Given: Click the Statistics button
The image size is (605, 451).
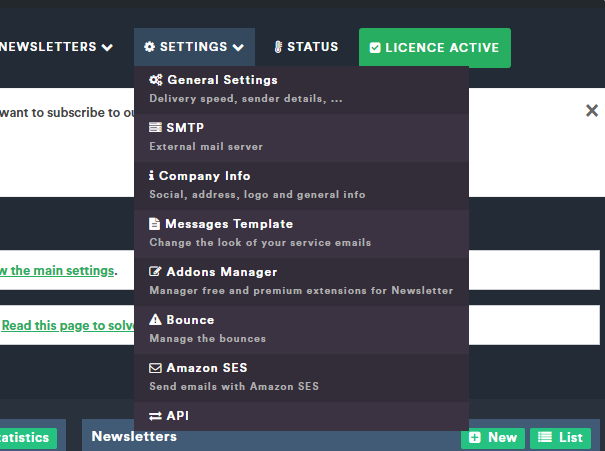Looking at the screenshot, I should pos(28,437).
